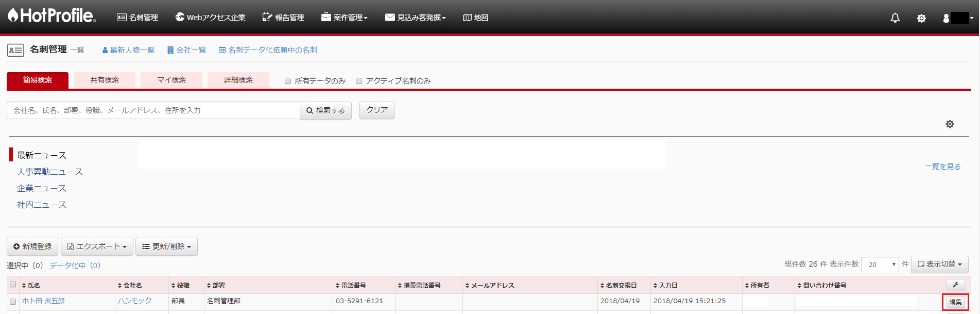The image size is (980, 314).
Task: Sort table by 部署 column
Action: (x=216, y=285)
